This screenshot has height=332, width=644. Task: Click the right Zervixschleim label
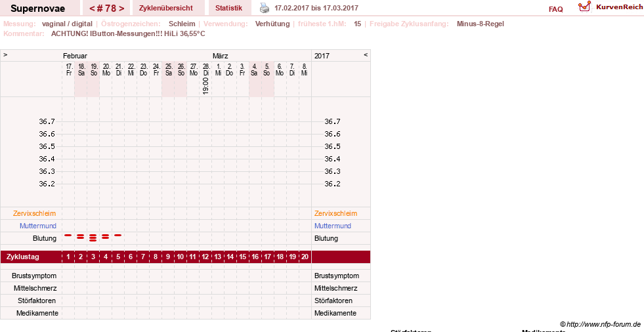[x=335, y=213]
